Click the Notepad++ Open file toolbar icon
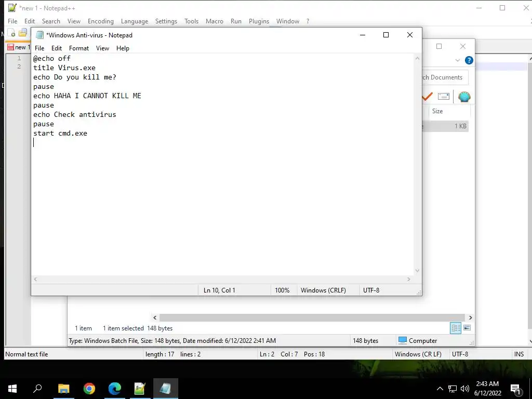The image size is (532, 399). [x=23, y=33]
